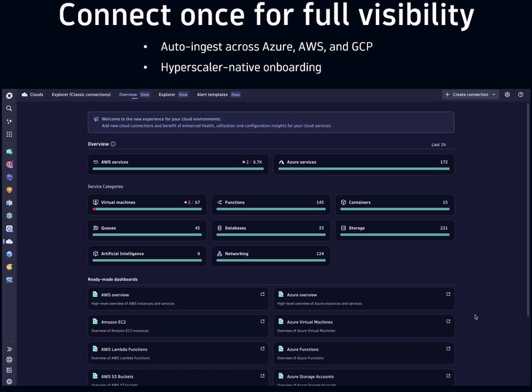
Task: Click the purple cube app icon in sidebar
Action: pyautogui.click(x=9, y=177)
